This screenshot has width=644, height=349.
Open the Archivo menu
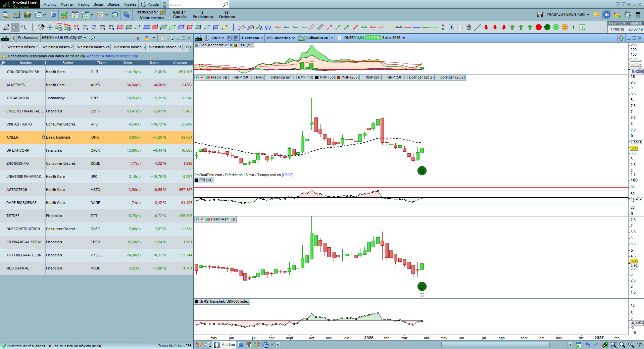pyautogui.click(x=50, y=4)
